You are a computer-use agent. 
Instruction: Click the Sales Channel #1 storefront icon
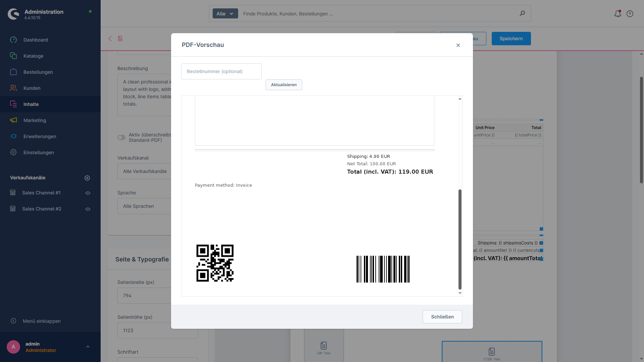pos(13,193)
